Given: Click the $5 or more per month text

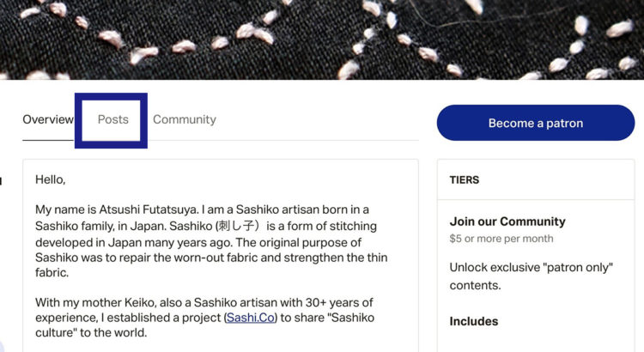Looking at the screenshot, I should [501, 239].
